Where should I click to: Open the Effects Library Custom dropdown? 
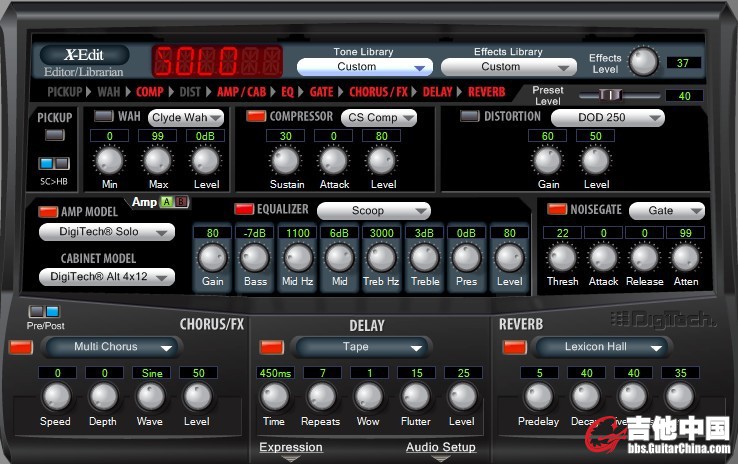[509, 67]
